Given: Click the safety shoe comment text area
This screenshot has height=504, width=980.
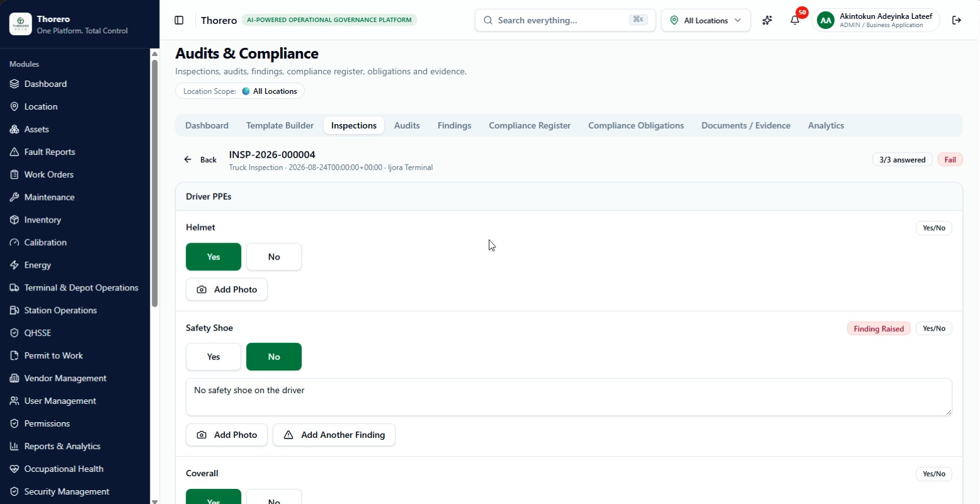Looking at the screenshot, I should coord(569,397).
